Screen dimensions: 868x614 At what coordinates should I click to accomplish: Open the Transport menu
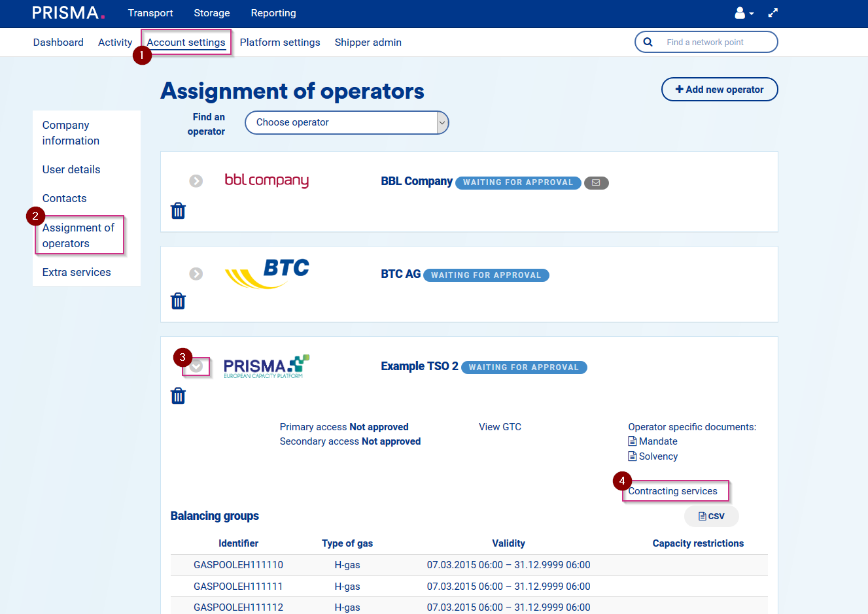click(150, 13)
